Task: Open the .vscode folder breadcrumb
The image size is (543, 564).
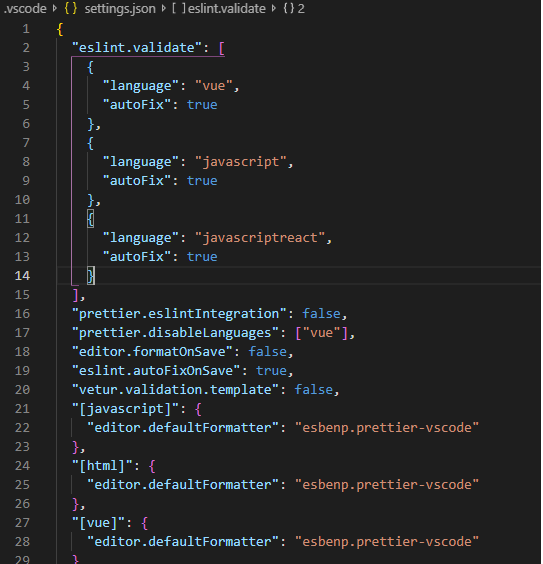Action: click(x=25, y=8)
